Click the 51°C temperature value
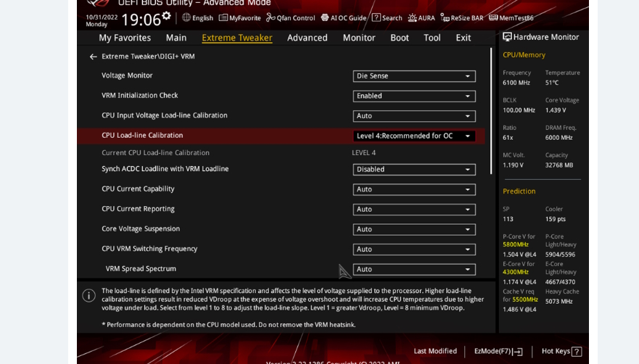Viewport: 639px width, 364px height. pos(552,83)
